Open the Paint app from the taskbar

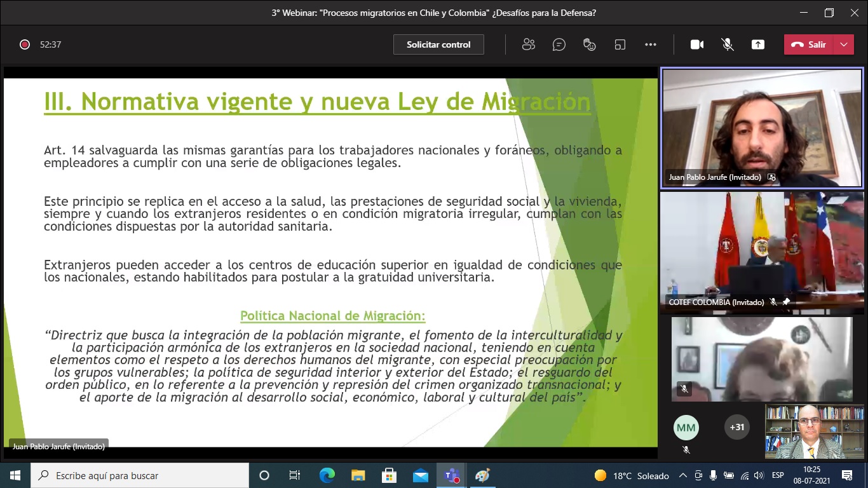tap(482, 475)
